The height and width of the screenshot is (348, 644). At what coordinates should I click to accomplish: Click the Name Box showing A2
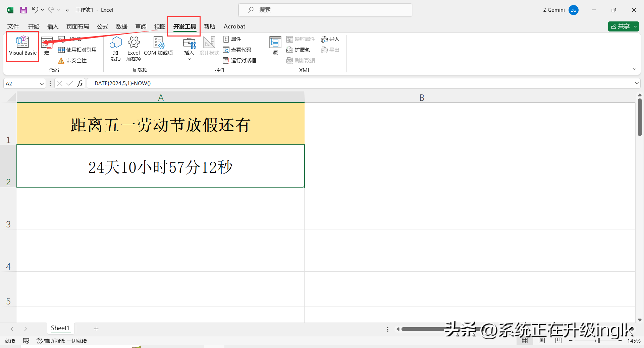coord(21,84)
